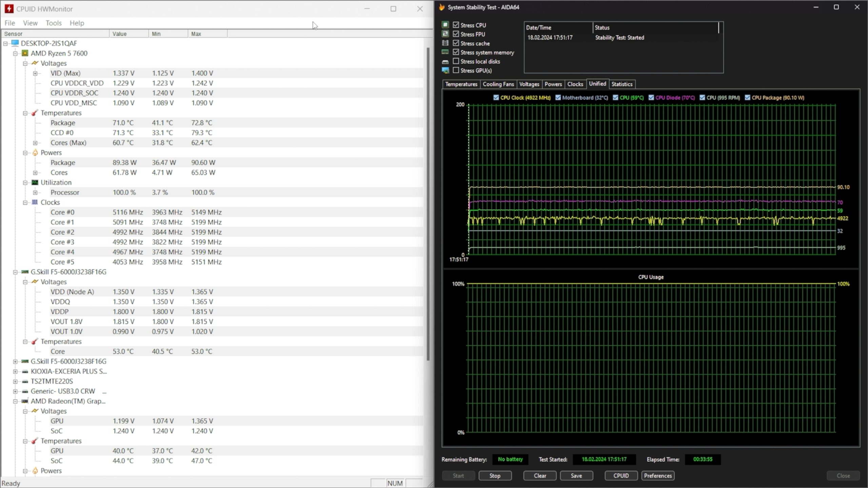
Task: Click the Clocks waveform icon
Action: pos(35,202)
